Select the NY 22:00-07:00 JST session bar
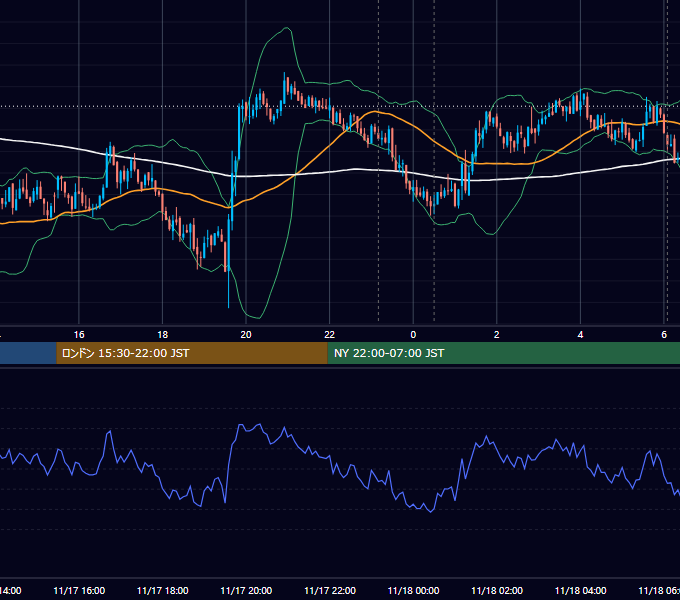The width and height of the screenshot is (680, 600). click(x=503, y=353)
